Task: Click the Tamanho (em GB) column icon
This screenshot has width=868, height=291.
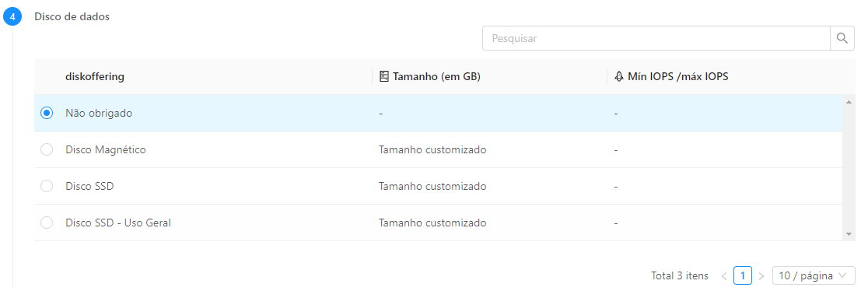Action: (x=383, y=76)
